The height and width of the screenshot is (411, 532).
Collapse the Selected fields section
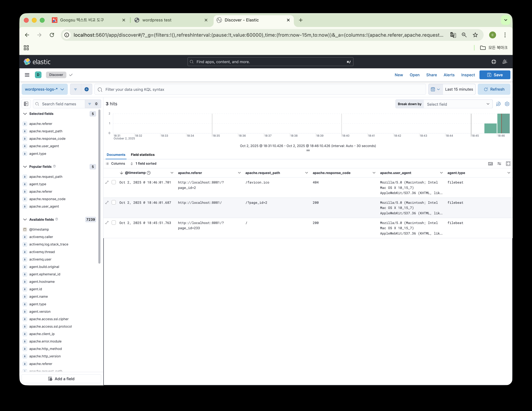(x=25, y=114)
